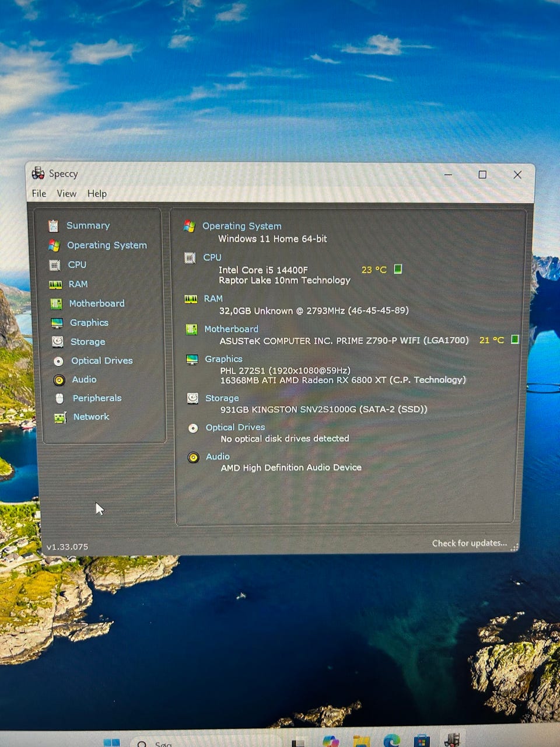This screenshot has height=747, width=560.
Task: Click the monitor line PHL 272S1 (1920x1080@59Hz)
Action: (x=285, y=371)
